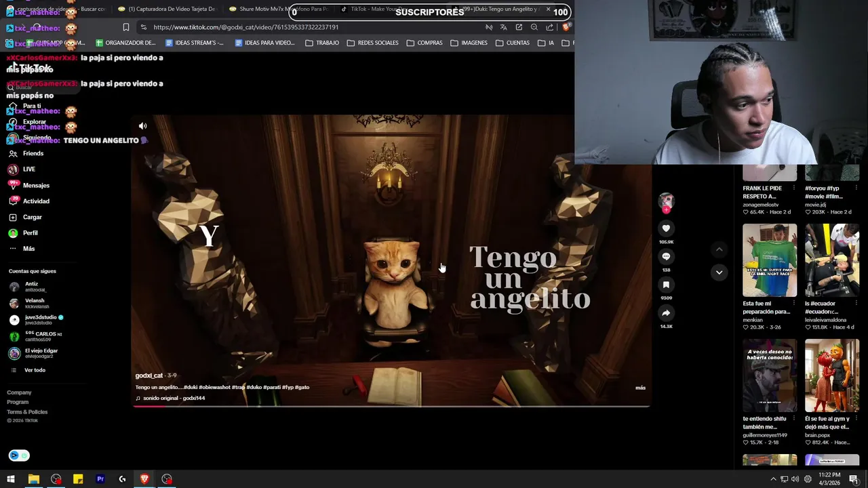The width and height of the screenshot is (868, 488).
Task: Open the COMPRAS bookmarks folder
Action: pos(425,43)
